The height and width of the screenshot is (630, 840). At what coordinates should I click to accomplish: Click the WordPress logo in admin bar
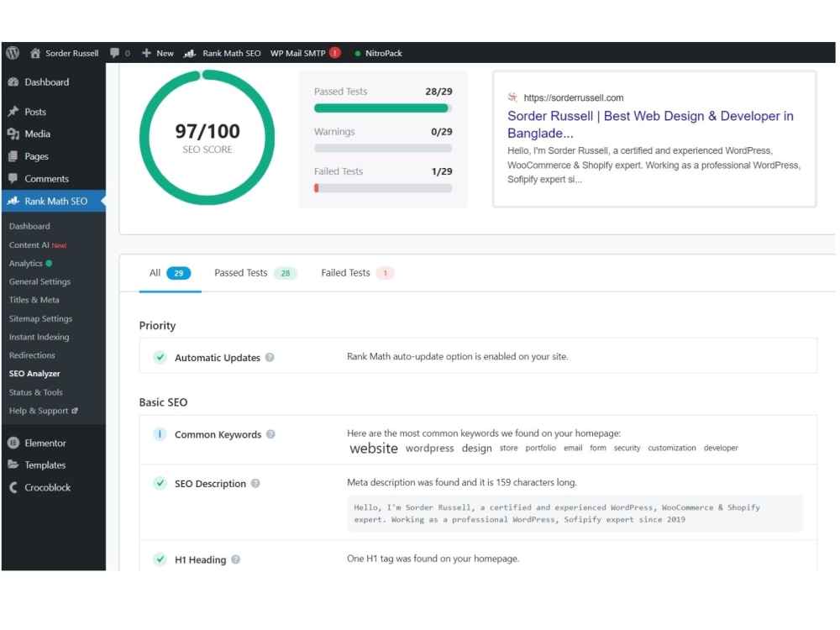(13, 53)
